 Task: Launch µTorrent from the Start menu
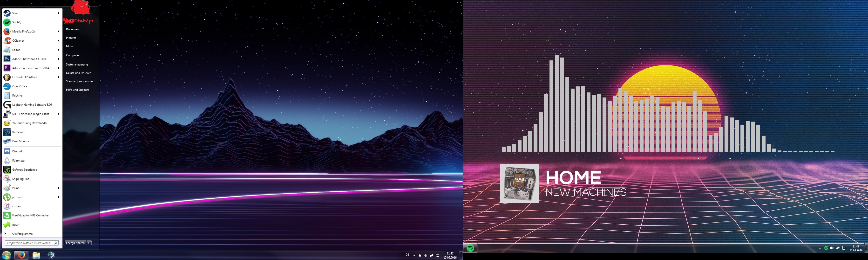(x=32, y=197)
